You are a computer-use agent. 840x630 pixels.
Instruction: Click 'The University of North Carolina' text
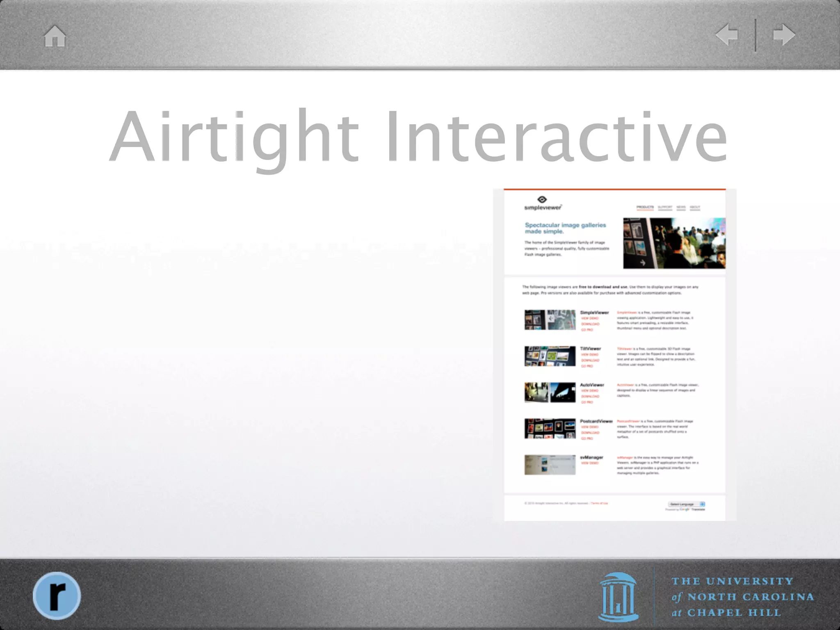tap(742, 597)
